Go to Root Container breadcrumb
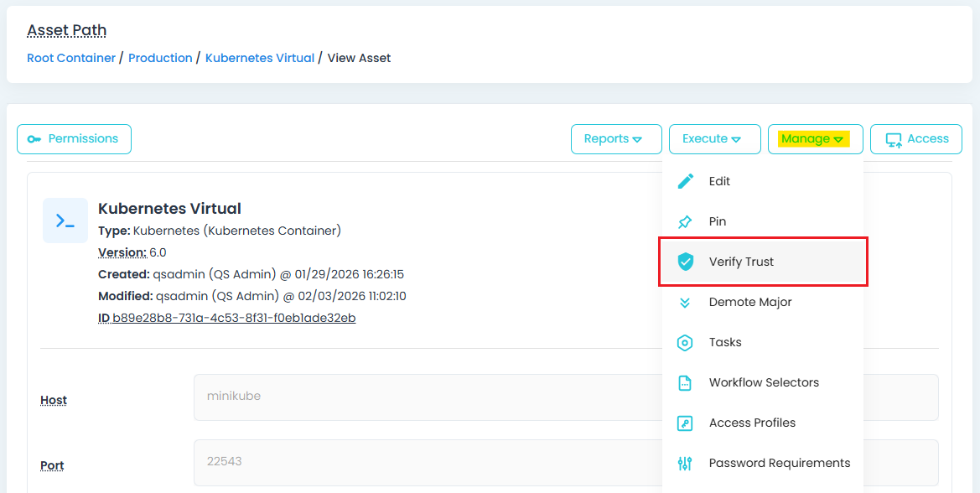 [x=71, y=58]
